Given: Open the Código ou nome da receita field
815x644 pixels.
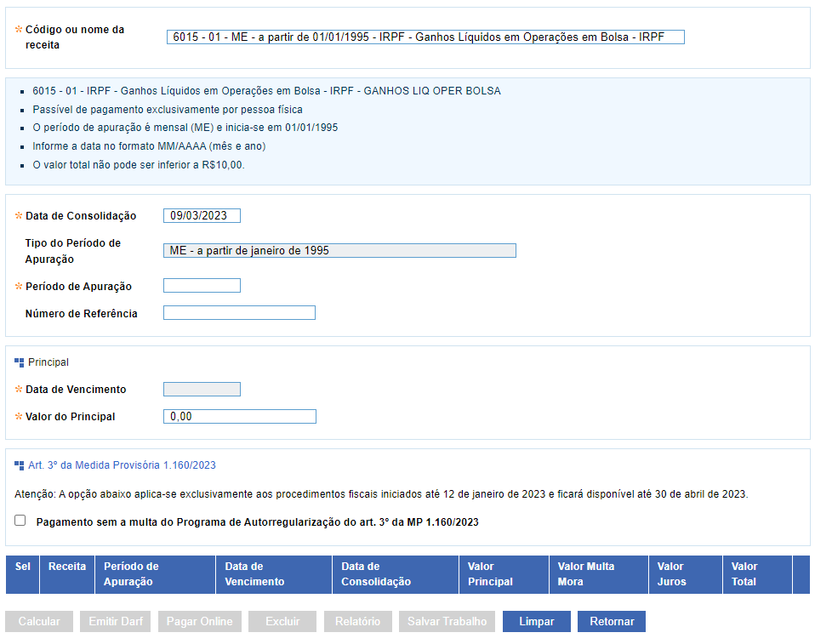Looking at the screenshot, I should coord(425,37).
